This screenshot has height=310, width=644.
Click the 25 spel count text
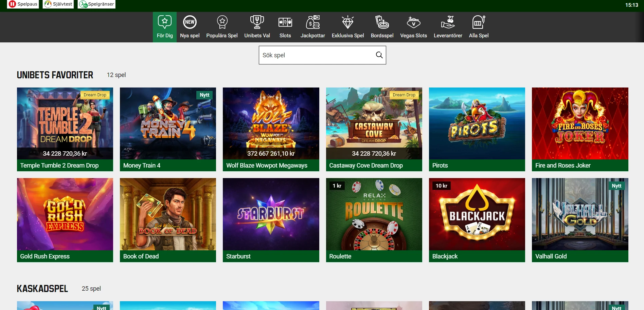click(91, 289)
